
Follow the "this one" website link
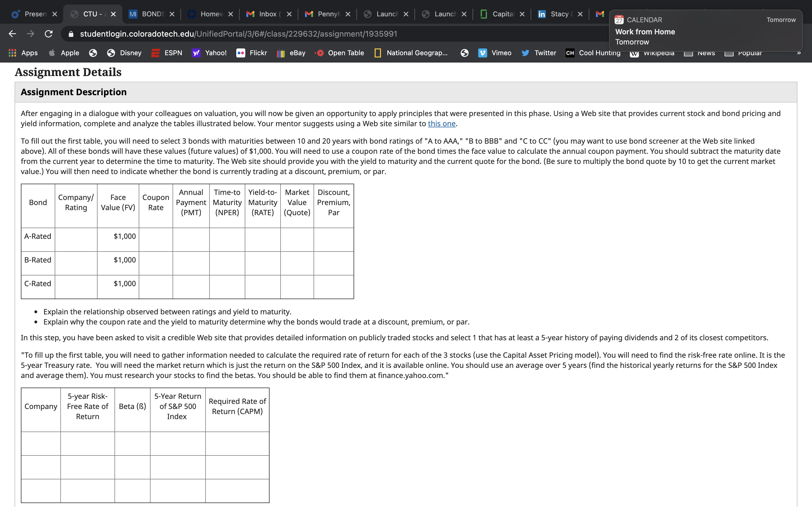(442, 124)
